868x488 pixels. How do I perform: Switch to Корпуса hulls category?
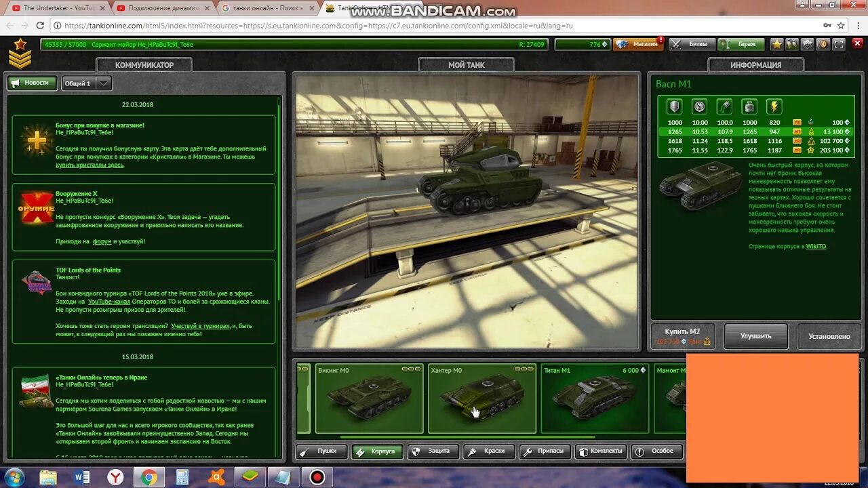point(378,451)
